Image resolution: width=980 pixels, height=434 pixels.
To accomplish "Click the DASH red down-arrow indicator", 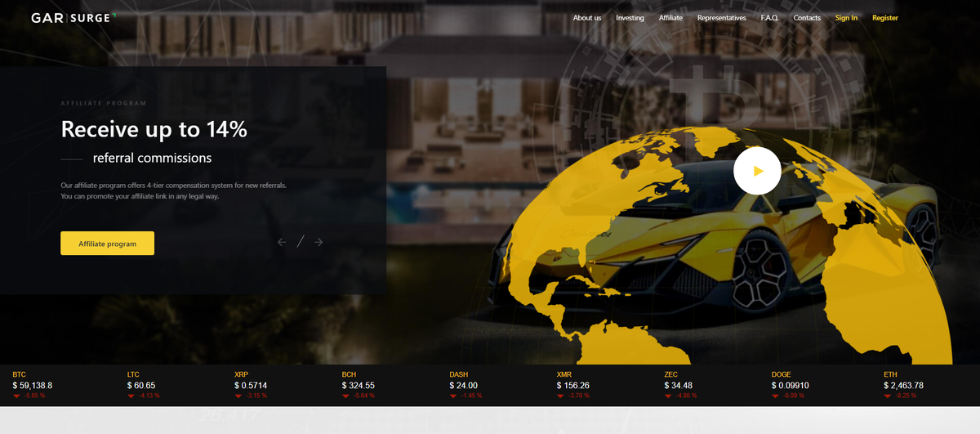I will point(453,396).
